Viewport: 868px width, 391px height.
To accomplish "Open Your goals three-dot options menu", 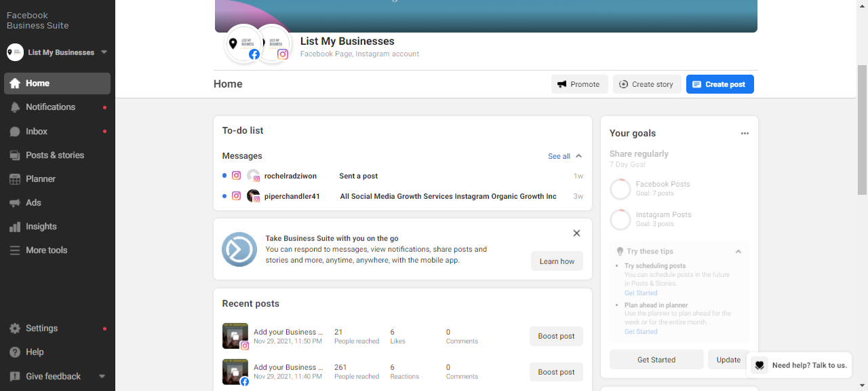I will click(x=745, y=134).
